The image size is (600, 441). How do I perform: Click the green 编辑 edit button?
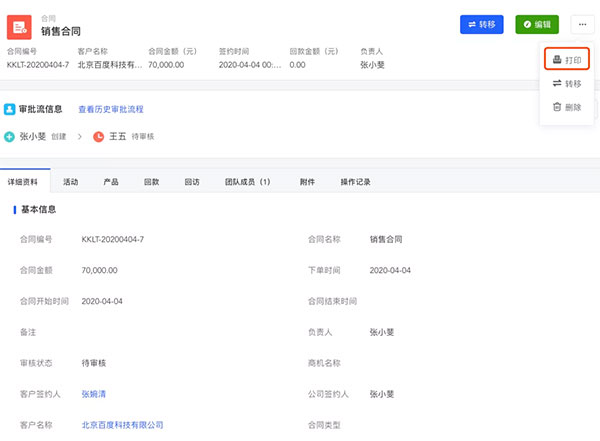[537, 24]
